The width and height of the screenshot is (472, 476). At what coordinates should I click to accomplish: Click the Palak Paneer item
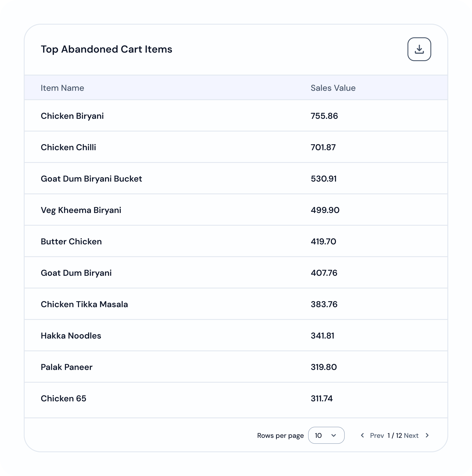point(67,367)
